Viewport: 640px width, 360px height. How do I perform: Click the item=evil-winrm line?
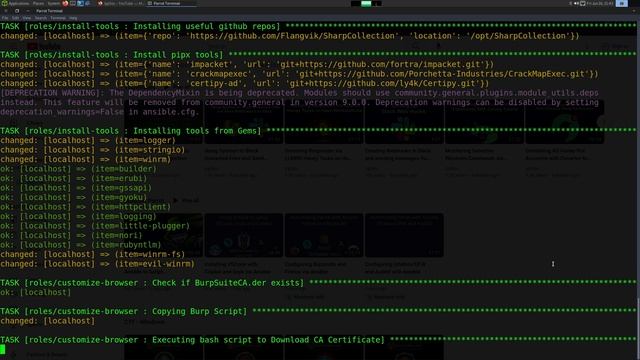pos(98,264)
